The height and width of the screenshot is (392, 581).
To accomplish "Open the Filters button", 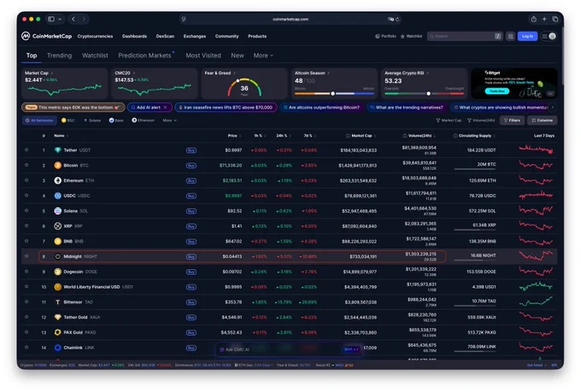I will 512,120.
